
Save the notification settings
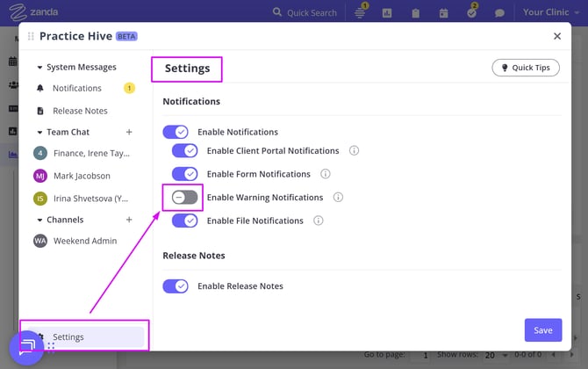click(x=542, y=329)
